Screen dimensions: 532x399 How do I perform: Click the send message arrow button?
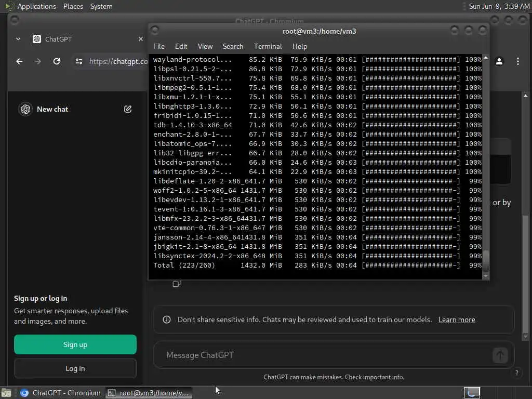pyautogui.click(x=500, y=355)
